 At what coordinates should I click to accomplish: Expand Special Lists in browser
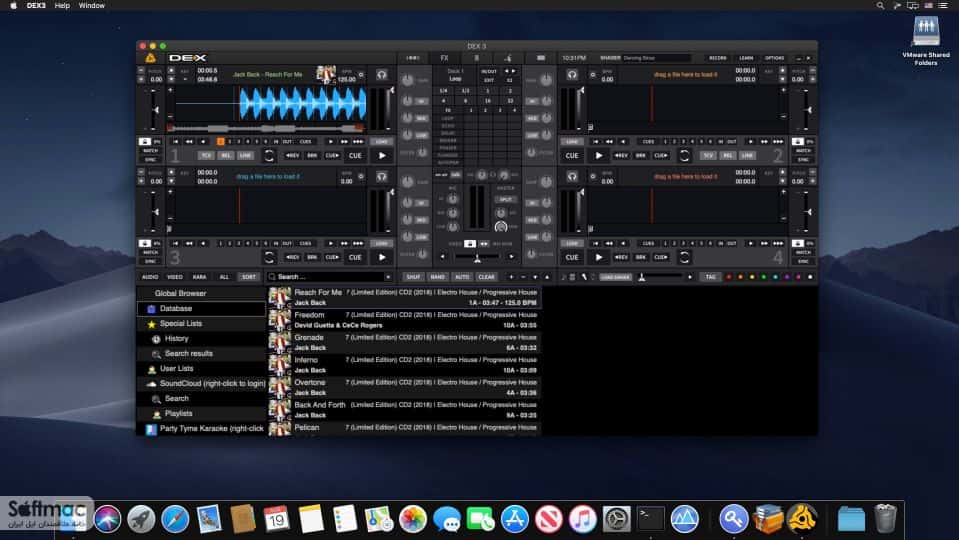[x=202, y=324]
